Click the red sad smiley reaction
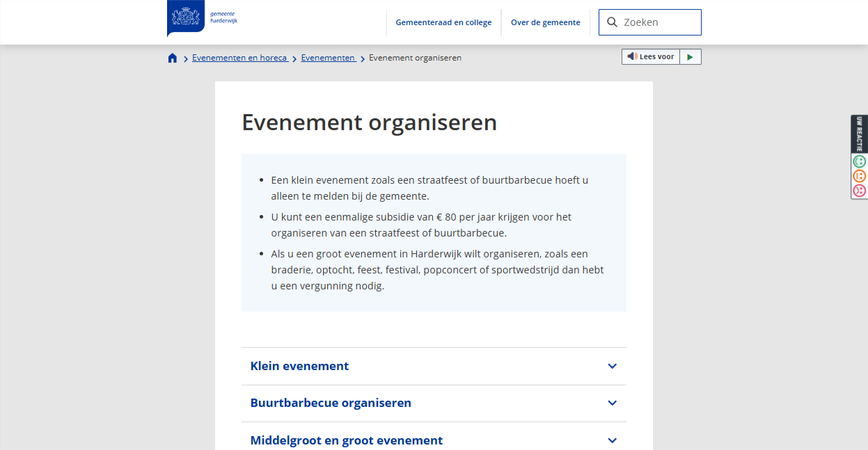The image size is (868, 450). click(x=860, y=190)
